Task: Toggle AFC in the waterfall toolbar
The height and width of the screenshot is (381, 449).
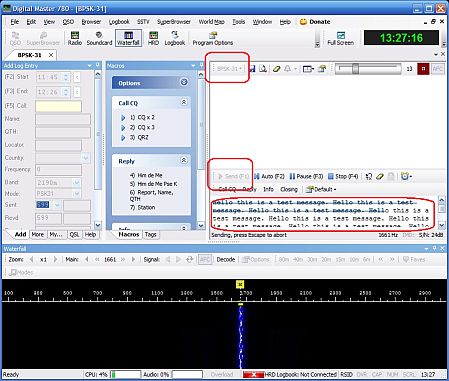Action: [x=205, y=259]
